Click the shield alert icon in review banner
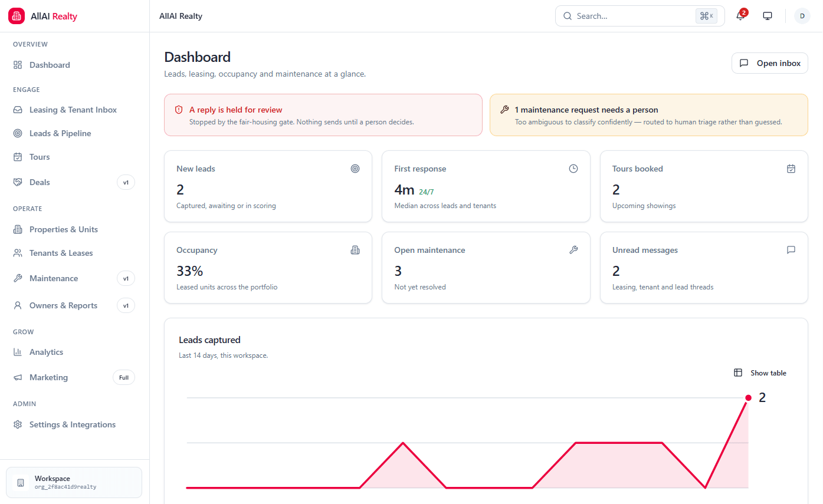823x504 pixels. 179,110
